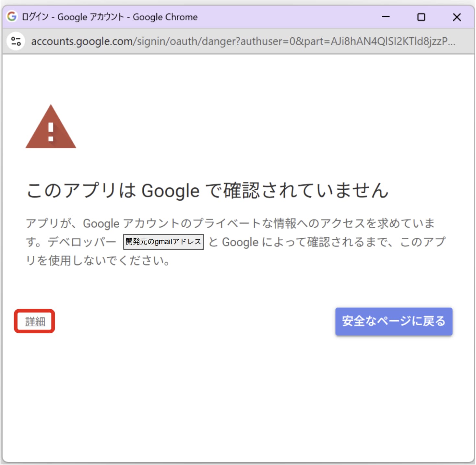Maximize the Chrome login window
The height and width of the screenshot is (465, 476).
(421, 17)
